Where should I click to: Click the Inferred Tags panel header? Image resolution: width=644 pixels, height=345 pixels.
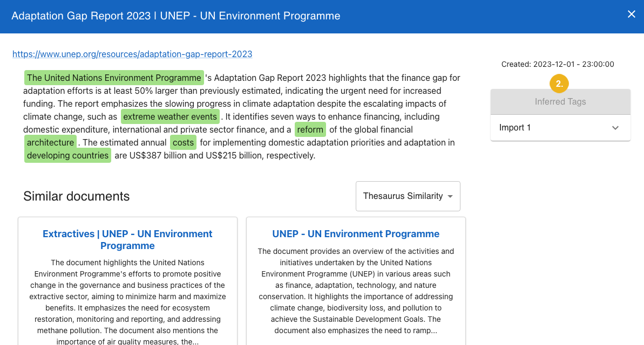pos(560,101)
